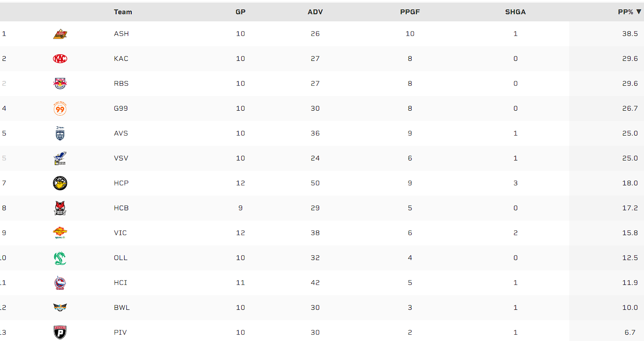Image resolution: width=644 pixels, height=341 pixels.
Task: Click the BWL Black Wings logo
Action: (60, 307)
